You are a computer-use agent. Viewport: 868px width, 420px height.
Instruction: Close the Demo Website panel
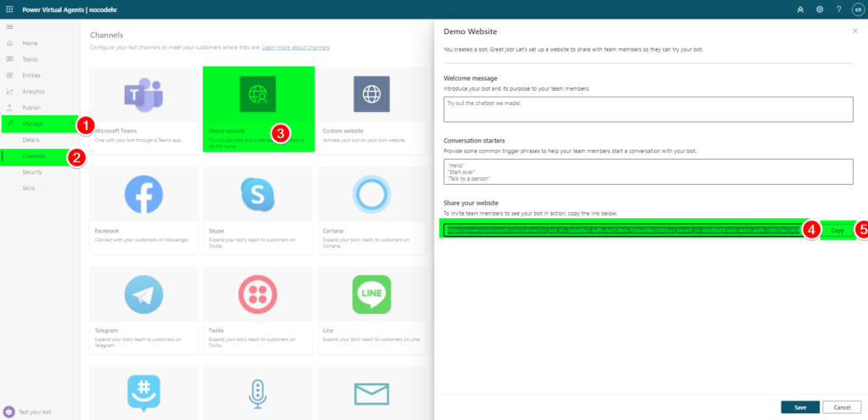tap(854, 31)
